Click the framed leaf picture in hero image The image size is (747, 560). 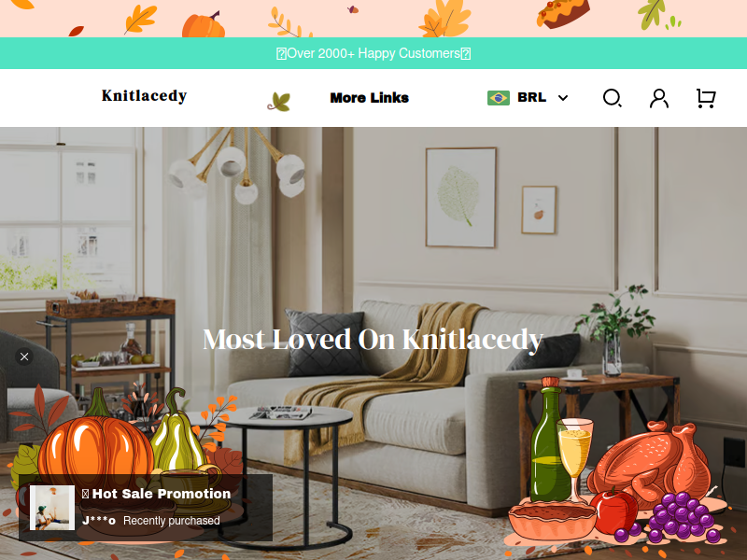click(x=460, y=197)
